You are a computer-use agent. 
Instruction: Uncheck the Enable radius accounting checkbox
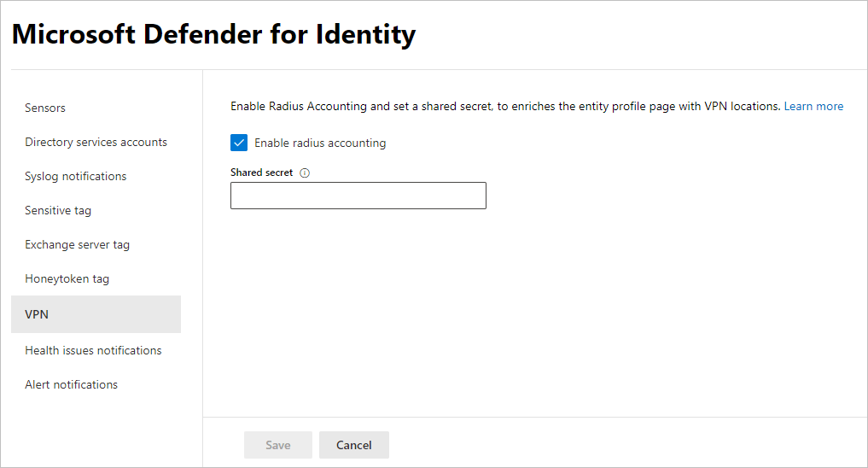239,143
